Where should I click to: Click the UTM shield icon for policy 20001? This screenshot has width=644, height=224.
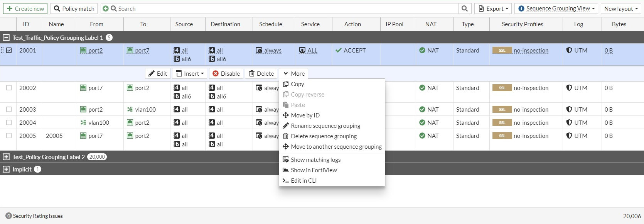569,50
